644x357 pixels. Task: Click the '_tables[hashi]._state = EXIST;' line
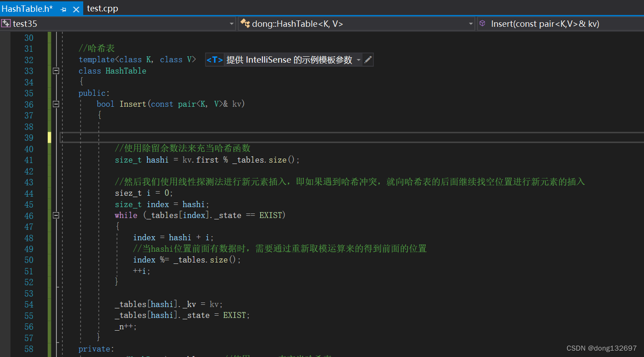click(182, 315)
